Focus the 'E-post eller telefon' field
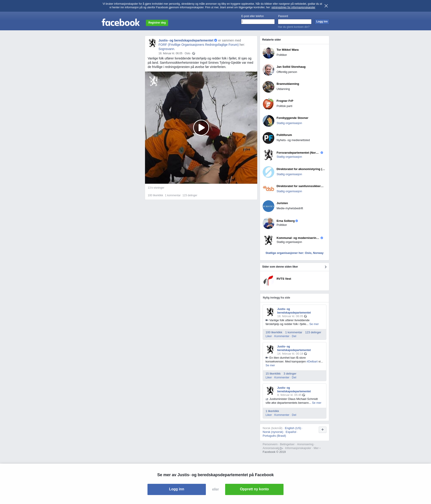The width and height of the screenshot is (431, 504). coord(258,22)
